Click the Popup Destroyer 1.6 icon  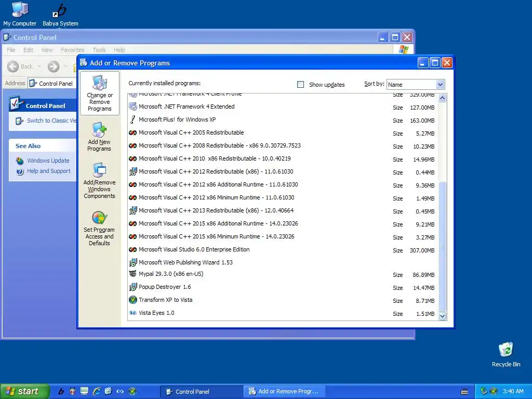(x=132, y=287)
